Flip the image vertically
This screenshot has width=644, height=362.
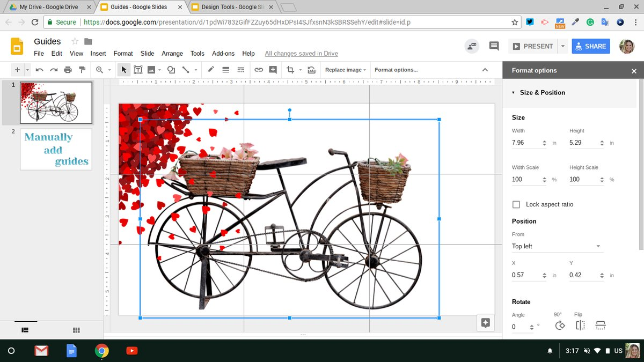(x=601, y=326)
